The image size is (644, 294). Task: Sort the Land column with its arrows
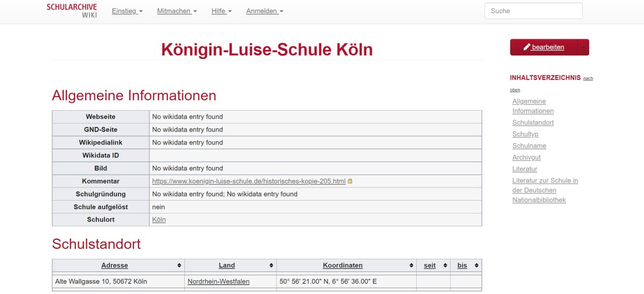click(x=272, y=266)
